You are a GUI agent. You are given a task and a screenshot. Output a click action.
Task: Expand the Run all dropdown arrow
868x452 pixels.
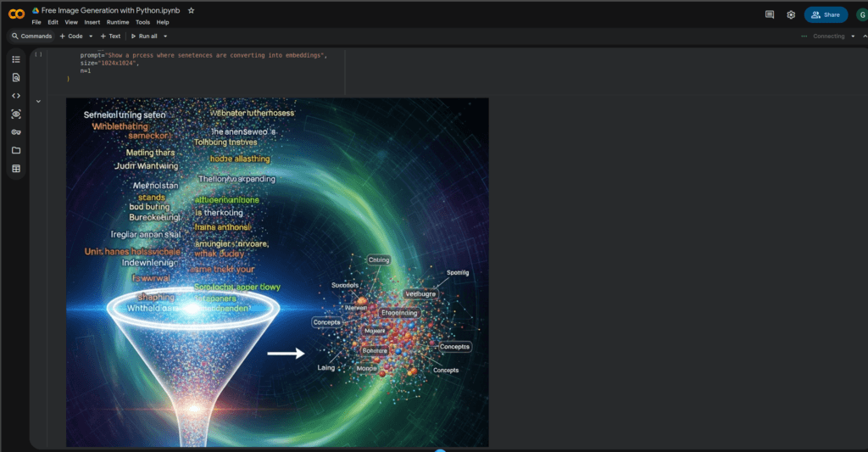pos(165,36)
